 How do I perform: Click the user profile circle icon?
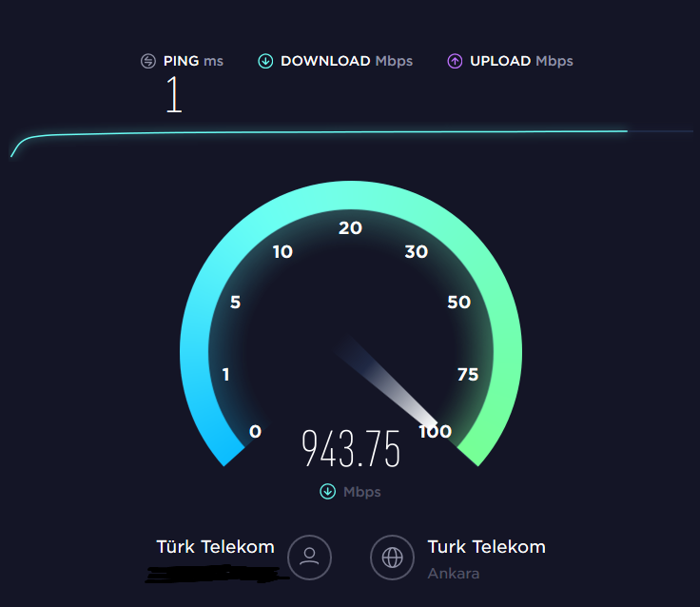[x=309, y=557]
